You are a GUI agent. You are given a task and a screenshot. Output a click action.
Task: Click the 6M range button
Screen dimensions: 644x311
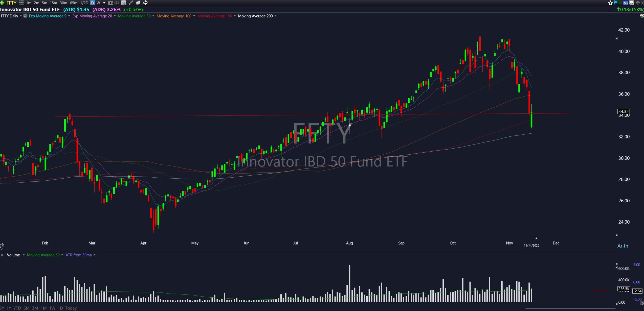click(26, 308)
